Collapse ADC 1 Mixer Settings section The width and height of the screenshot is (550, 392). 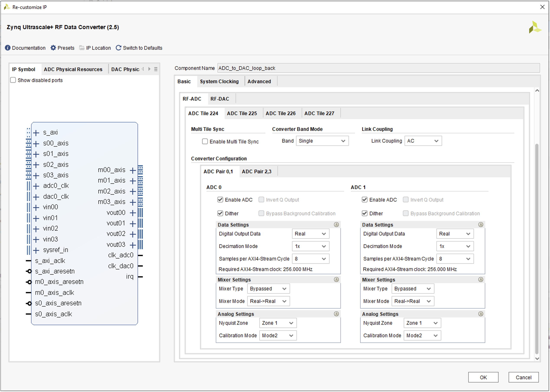481,279
